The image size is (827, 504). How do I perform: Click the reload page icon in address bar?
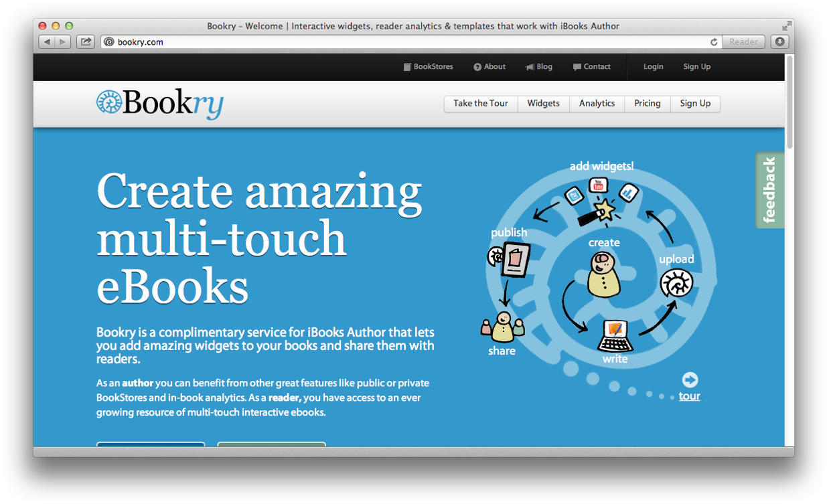[714, 41]
